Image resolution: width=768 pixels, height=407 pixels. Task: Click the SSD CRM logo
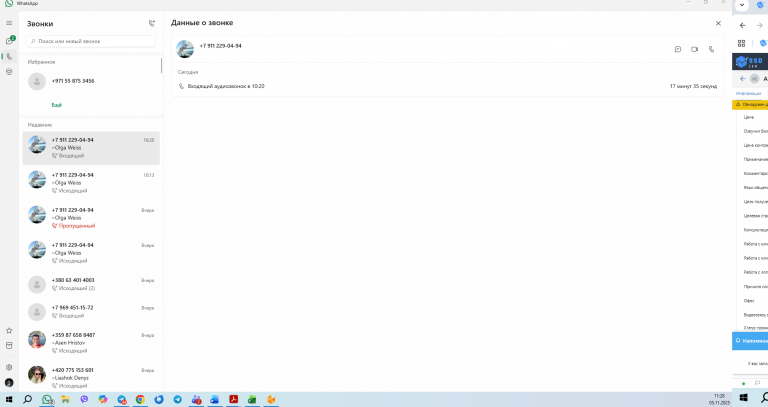click(x=750, y=62)
